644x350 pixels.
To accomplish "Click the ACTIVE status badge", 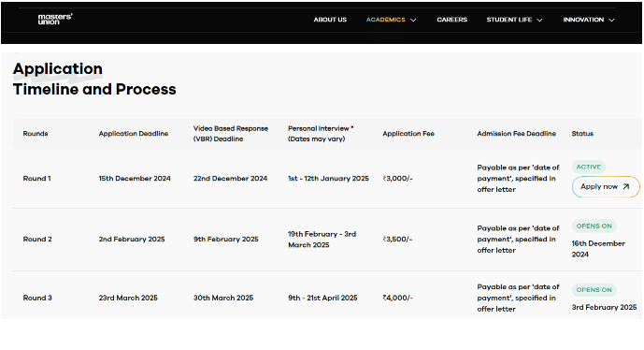I will (589, 167).
